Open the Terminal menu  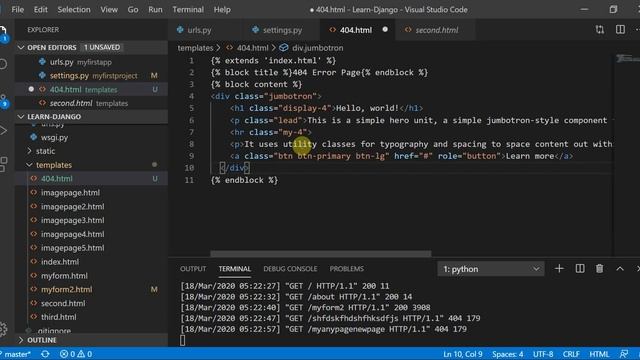tap(188, 9)
